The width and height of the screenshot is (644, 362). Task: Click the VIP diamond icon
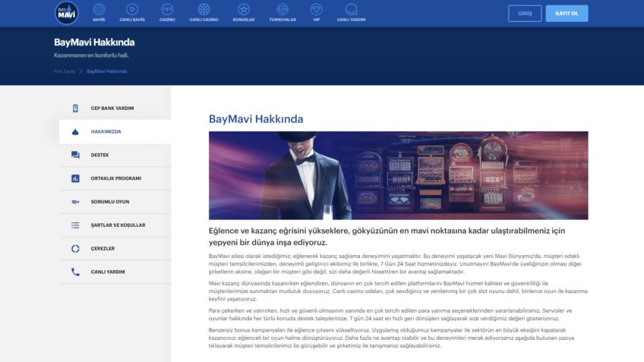pos(317,10)
